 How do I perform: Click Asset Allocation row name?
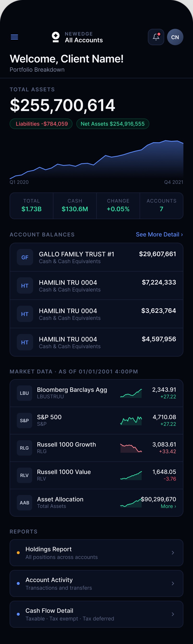click(60, 499)
